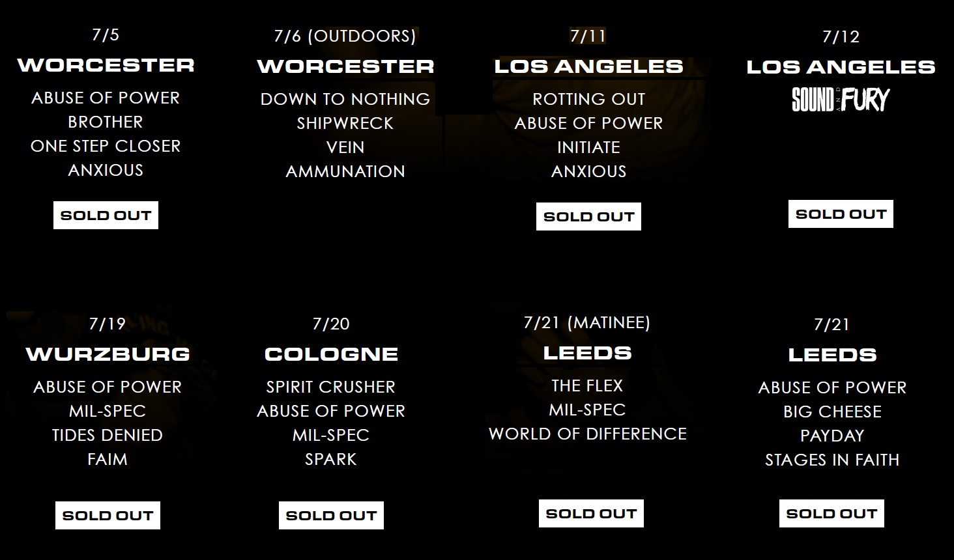Click SOLD OUT under Leeds matinee show

(591, 514)
